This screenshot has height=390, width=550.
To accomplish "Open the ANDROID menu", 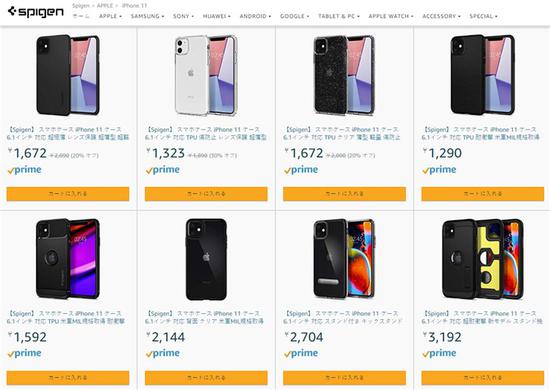I will 255,16.
